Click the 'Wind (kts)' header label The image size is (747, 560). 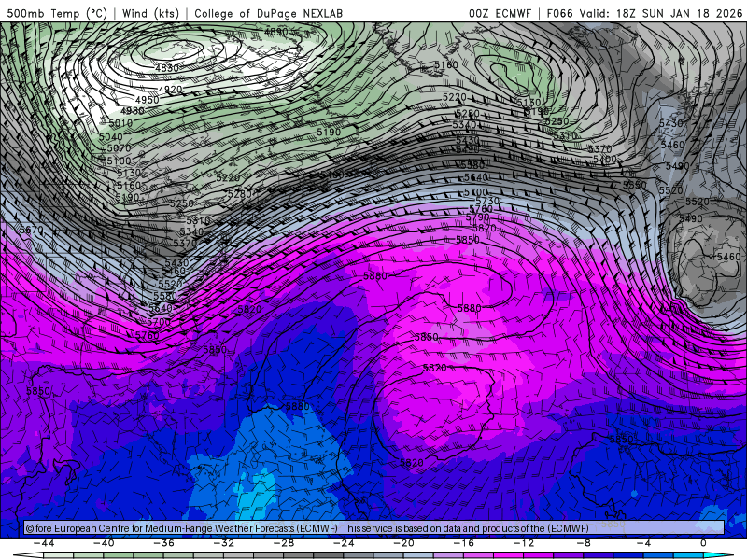click(150, 13)
